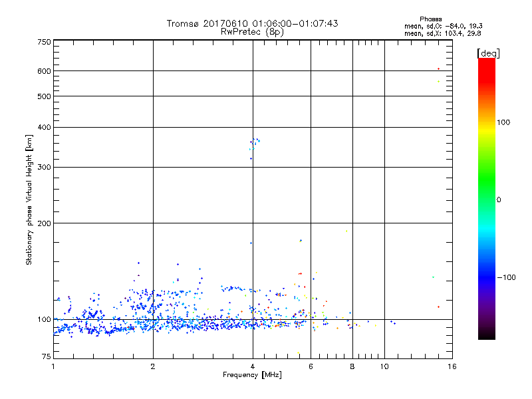The width and height of the screenshot is (532, 399).
Task: Click the red data point near 600 km
Action: [438, 69]
